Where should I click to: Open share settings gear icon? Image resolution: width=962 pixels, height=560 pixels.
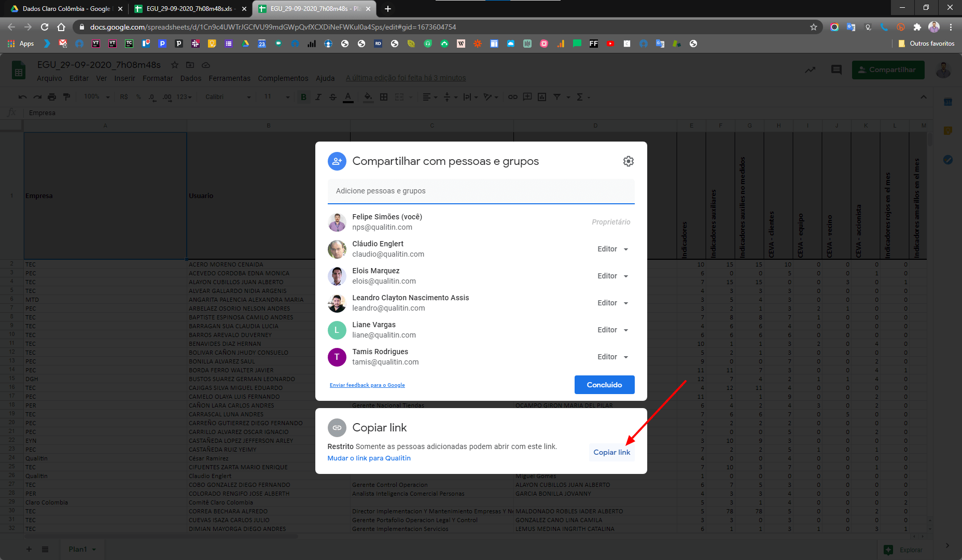628,161
